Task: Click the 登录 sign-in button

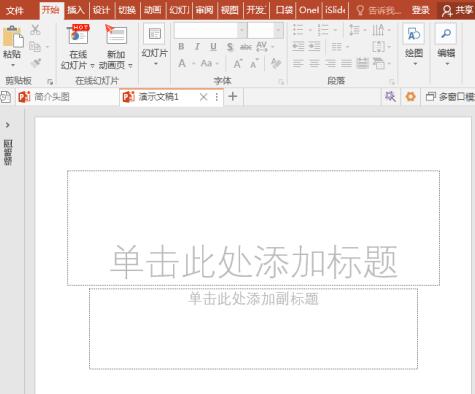Action: 420,10
